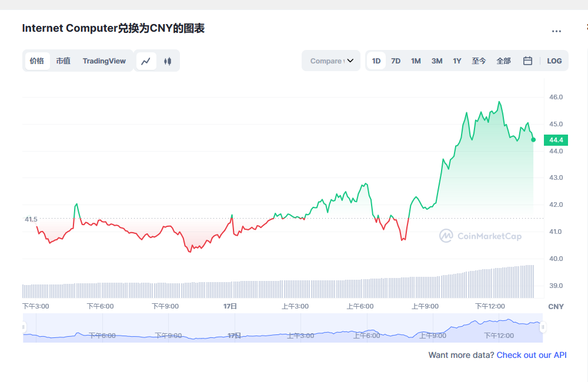Grab the right range slider handle

543,327
